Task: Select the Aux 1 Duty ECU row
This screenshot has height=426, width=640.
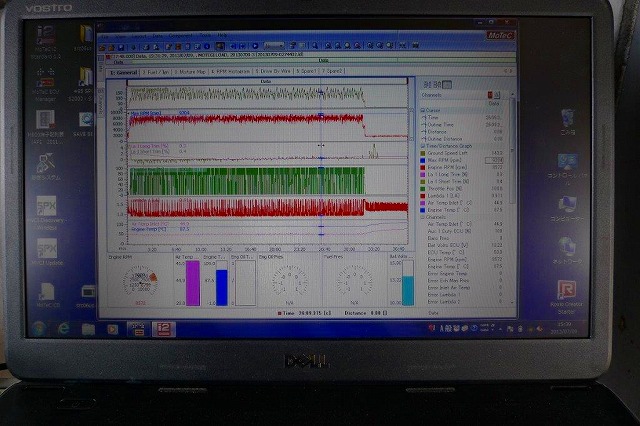Action: 464,231
